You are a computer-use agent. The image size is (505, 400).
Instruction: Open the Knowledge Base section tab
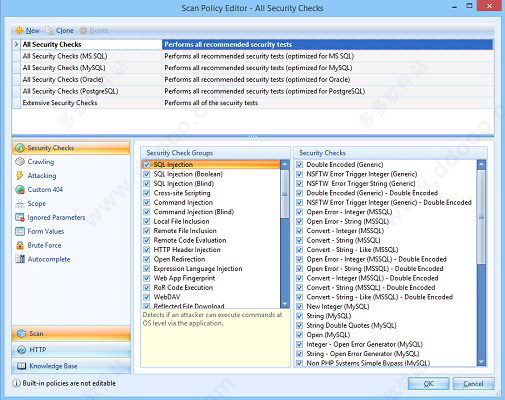(x=71, y=366)
